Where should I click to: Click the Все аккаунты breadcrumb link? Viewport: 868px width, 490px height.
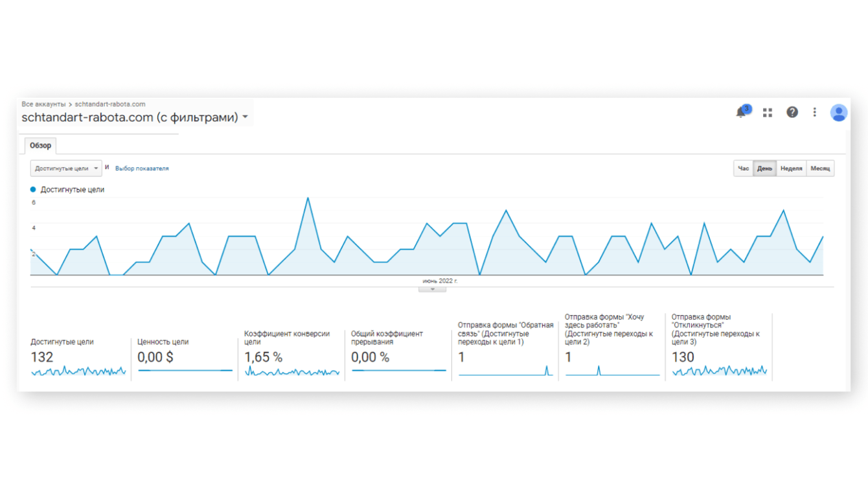click(43, 104)
